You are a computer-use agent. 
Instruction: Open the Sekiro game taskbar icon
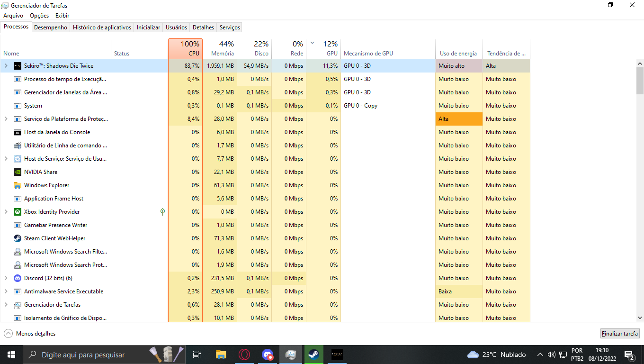pos(337,355)
